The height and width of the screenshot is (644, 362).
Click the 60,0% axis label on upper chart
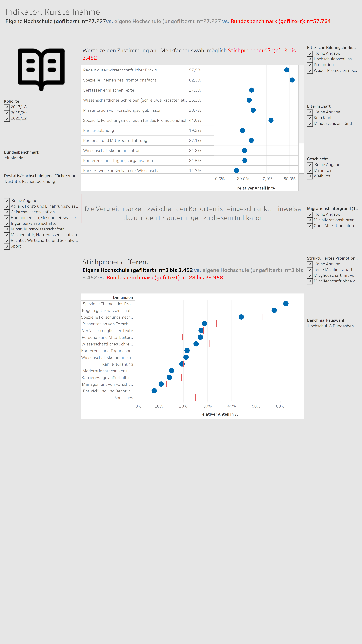pos(290,179)
